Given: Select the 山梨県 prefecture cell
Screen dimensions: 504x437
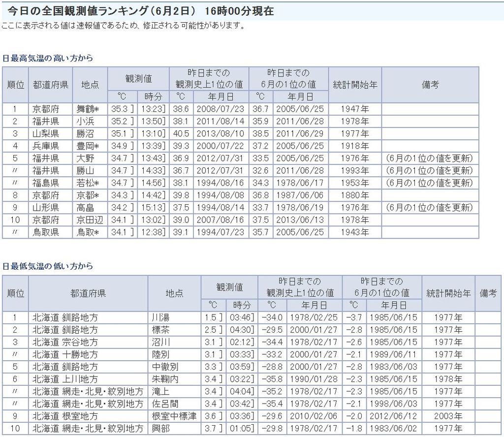Looking at the screenshot, I should (x=46, y=134).
